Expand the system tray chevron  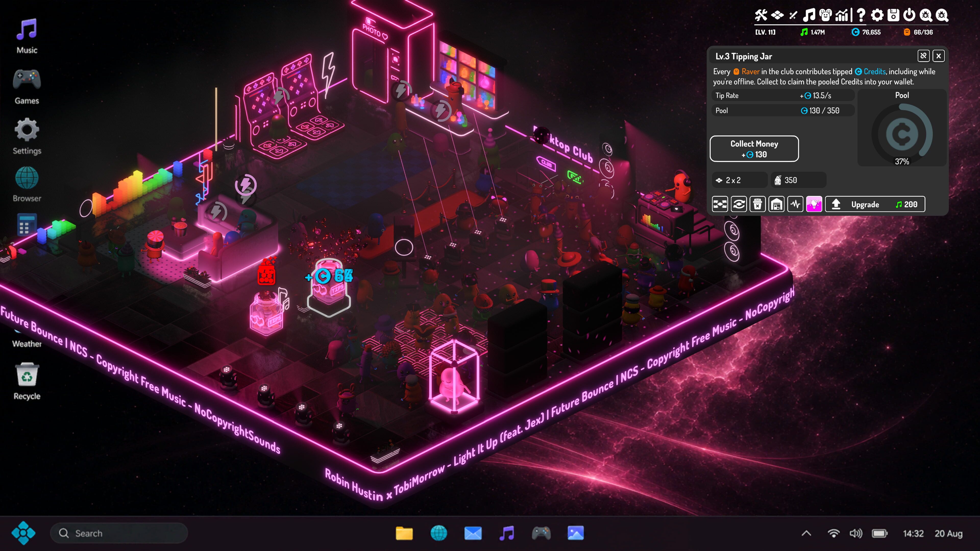(x=806, y=533)
